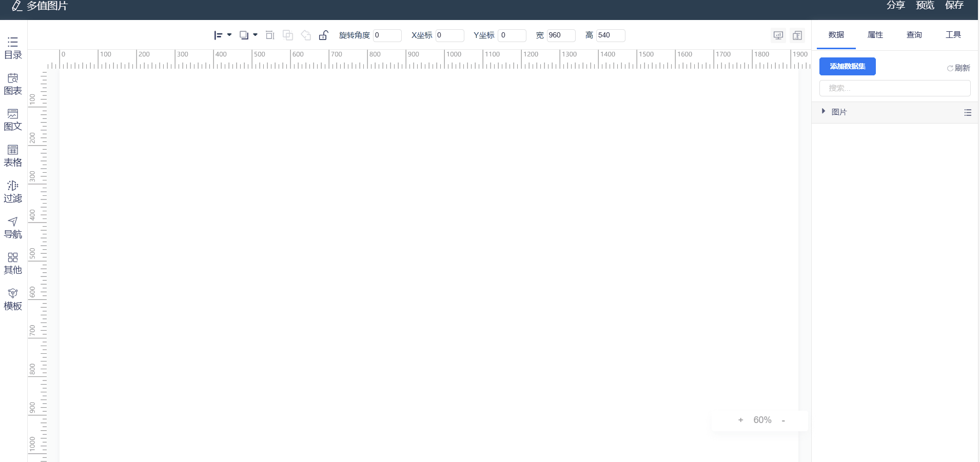Switch to desktop screen layout icon
This screenshot has width=980, height=462.
click(x=778, y=35)
